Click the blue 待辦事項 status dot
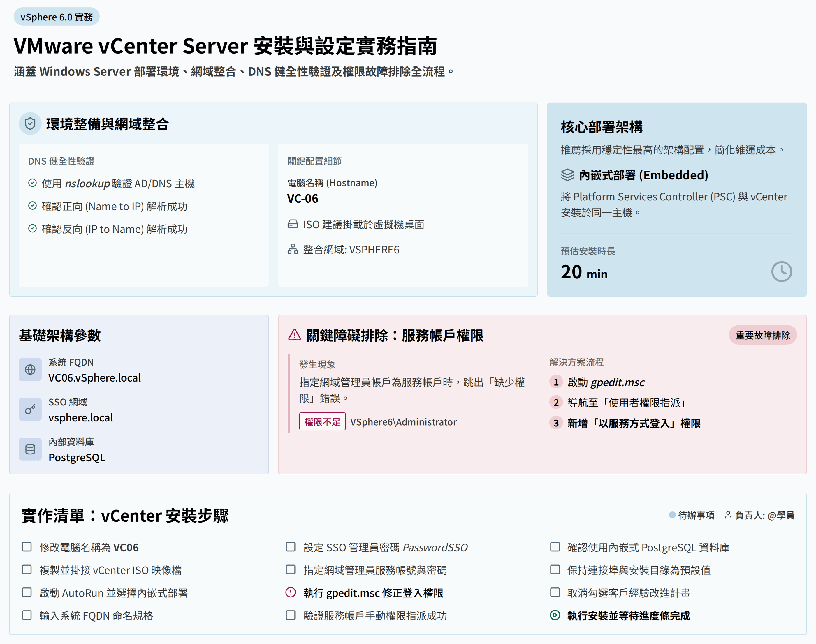The height and width of the screenshot is (644, 816). click(x=672, y=515)
